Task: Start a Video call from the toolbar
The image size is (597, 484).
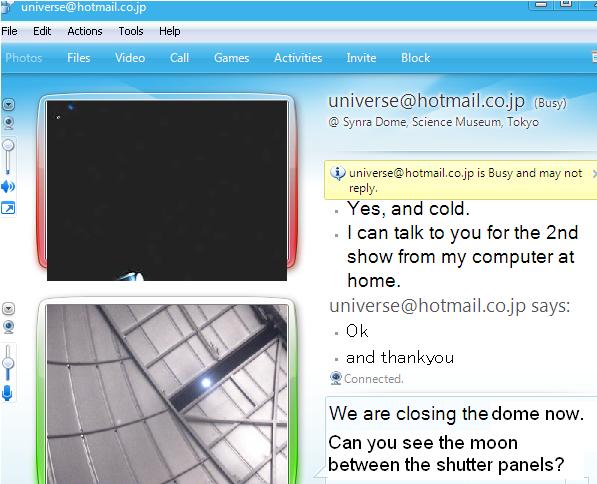Action: tap(130, 58)
